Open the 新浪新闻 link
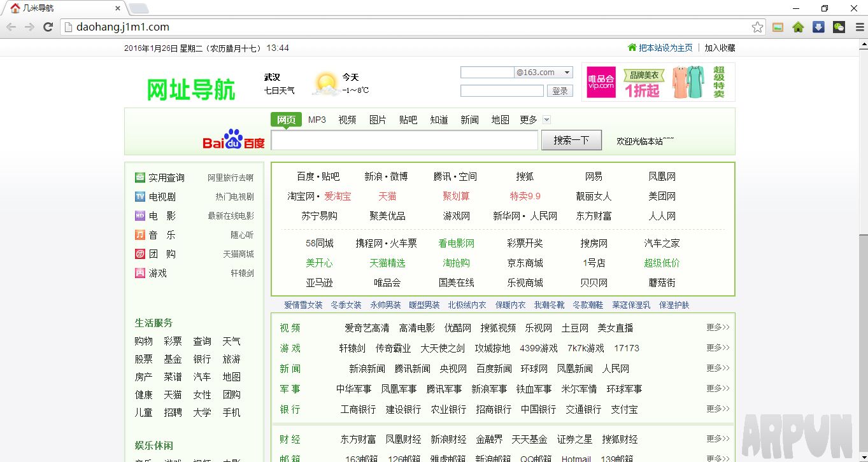 (367, 368)
